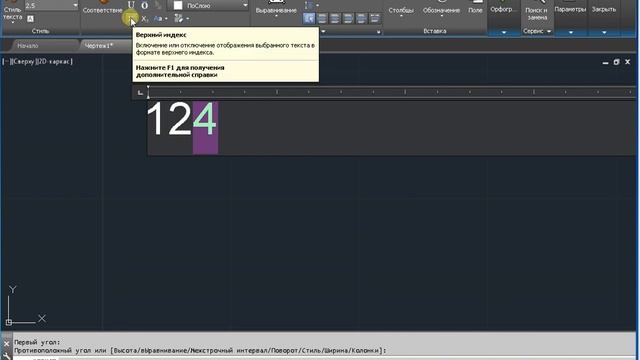The height and width of the screenshot is (360, 640).
Task: Switch to the Чертеж1* drawing tab
Action: [99, 46]
